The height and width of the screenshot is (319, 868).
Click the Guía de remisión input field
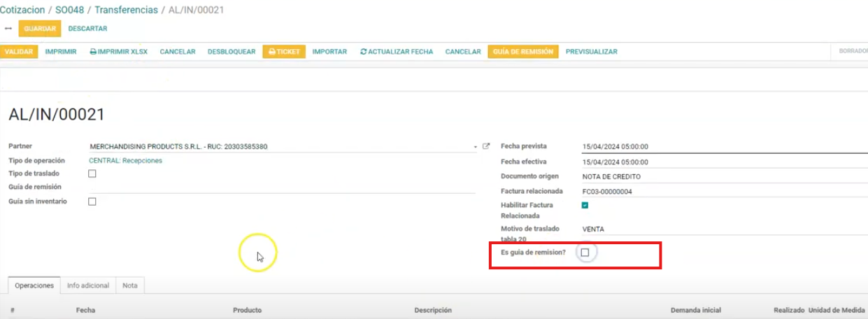(x=280, y=187)
